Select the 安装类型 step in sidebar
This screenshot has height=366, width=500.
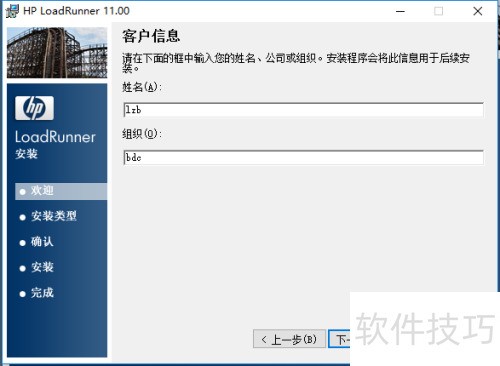click(48, 216)
